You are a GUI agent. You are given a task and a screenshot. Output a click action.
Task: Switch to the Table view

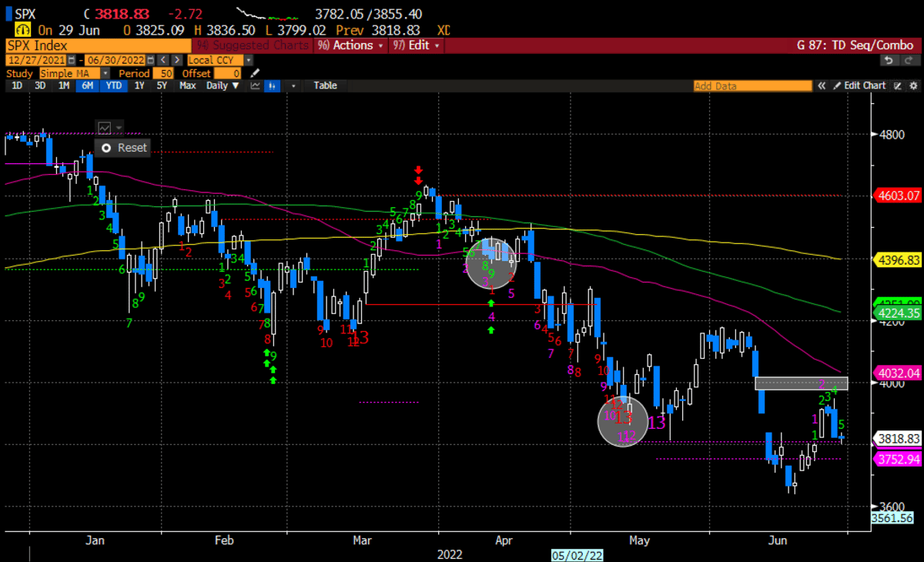[325, 85]
